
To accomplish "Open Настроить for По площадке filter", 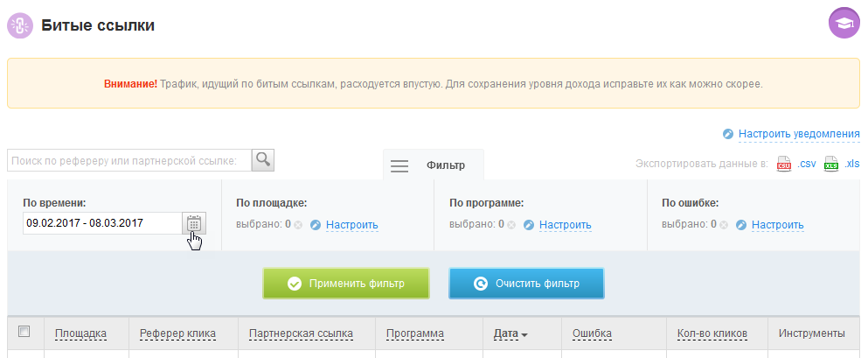I will pyautogui.click(x=351, y=225).
